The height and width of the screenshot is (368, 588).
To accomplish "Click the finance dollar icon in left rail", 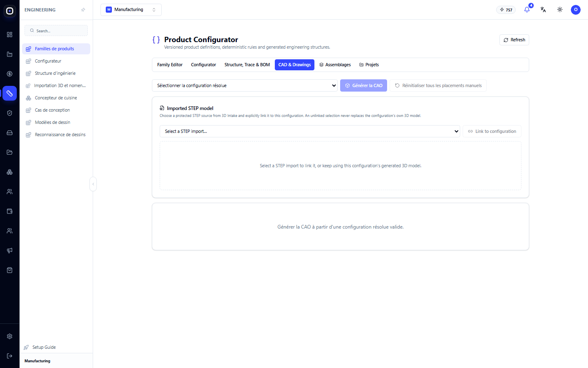I will tap(10, 74).
